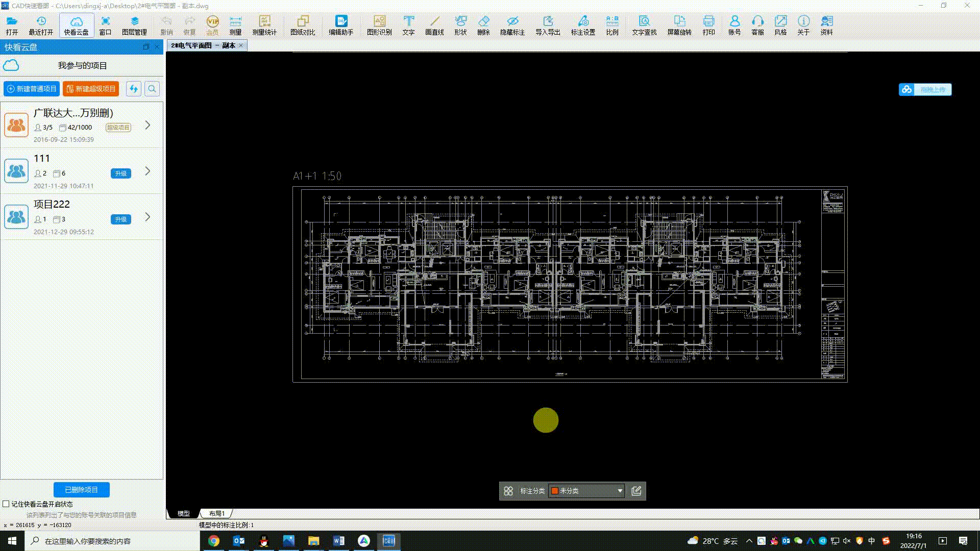Open the 关于 about info
Viewport: 980px width, 551px height.
803,25
